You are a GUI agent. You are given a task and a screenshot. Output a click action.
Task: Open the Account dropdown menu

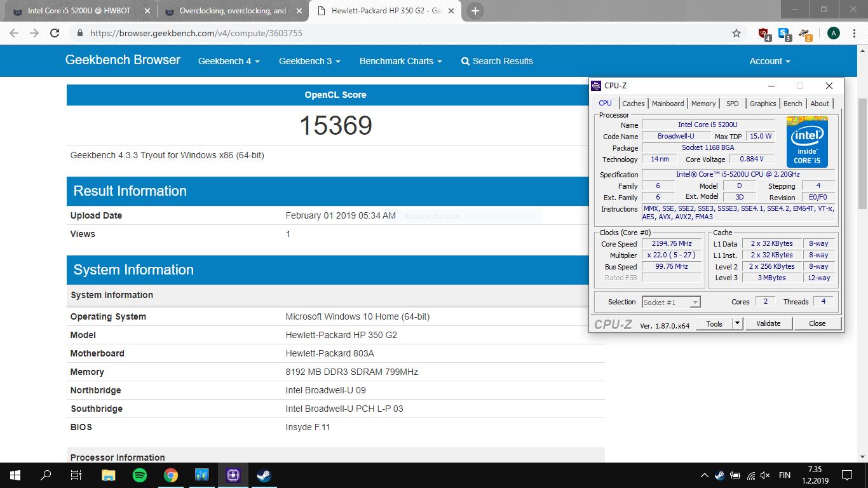pyautogui.click(x=770, y=61)
